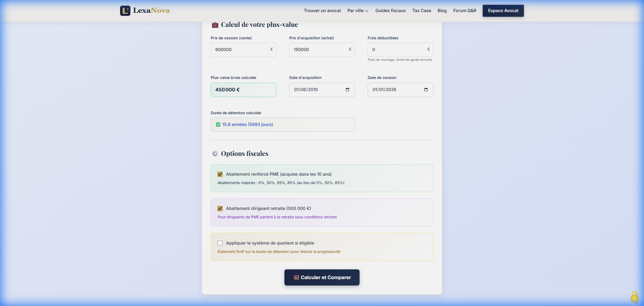The image size is (644, 306).
Task: Click the briefcase icon beside Calcul heading
Action: click(215, 25)
